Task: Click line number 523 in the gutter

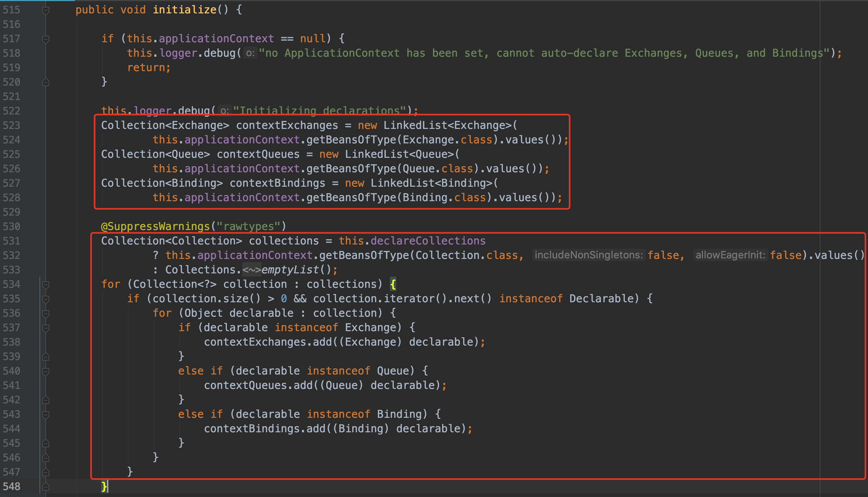Action: tap(11, 126)
